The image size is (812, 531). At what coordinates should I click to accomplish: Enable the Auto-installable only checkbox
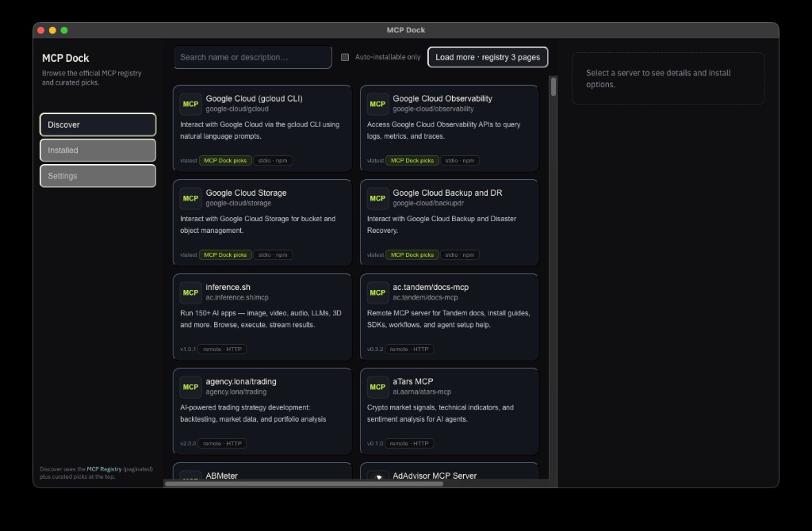345,57
